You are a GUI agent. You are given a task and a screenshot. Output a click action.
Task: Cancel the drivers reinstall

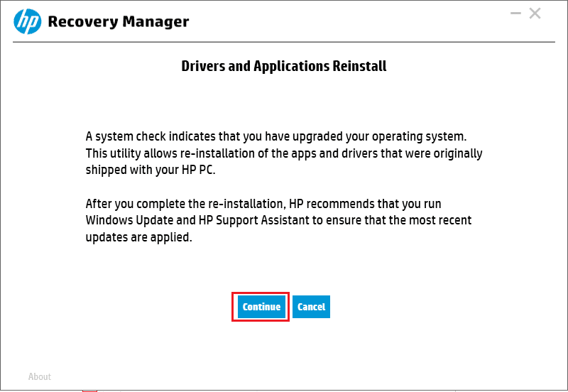click(x=311, y=307)
